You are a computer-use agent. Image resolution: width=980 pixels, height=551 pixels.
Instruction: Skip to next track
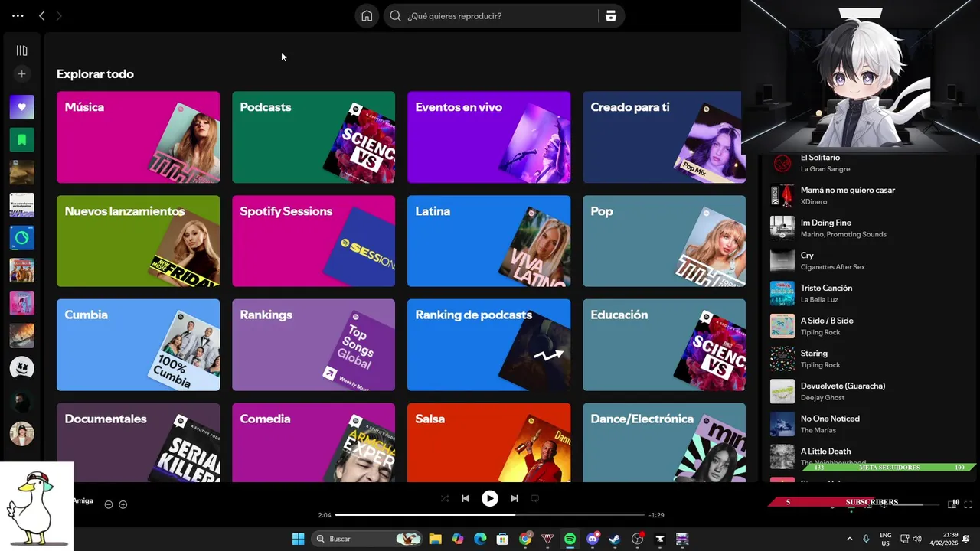[514, 498]
